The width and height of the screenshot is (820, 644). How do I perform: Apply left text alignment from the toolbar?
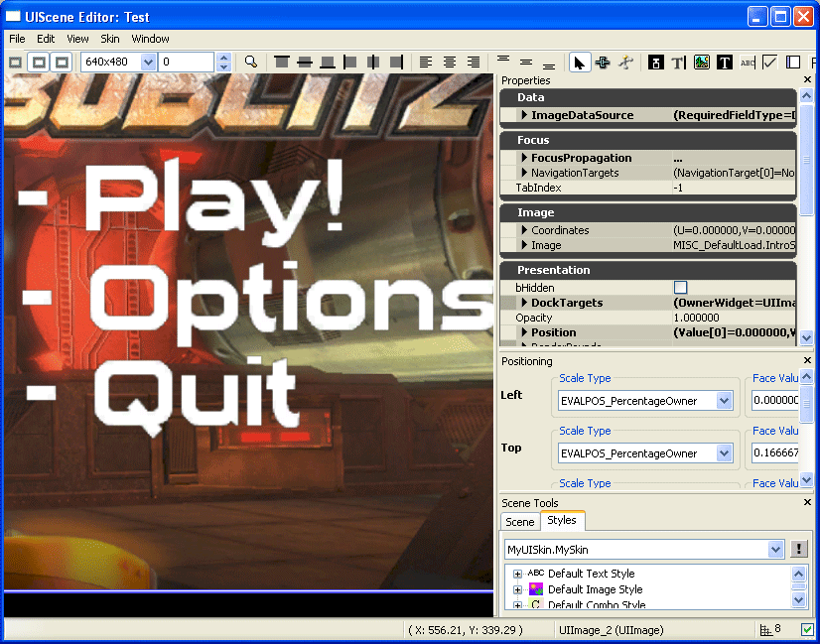pyautogui.click(x=427, y=62)
